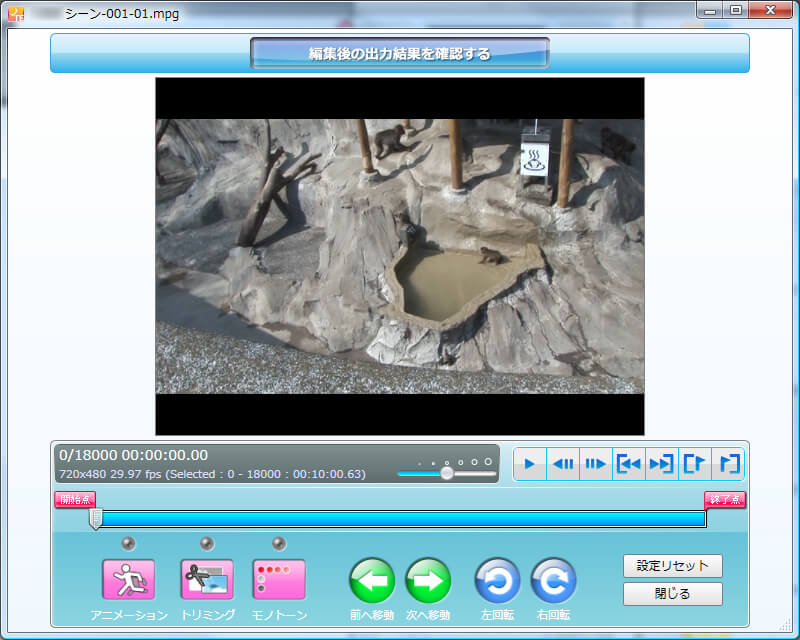Click 編集後の出力結果を確認する button
This screenshot has height=640, width=800.
[x=399, y=54]
